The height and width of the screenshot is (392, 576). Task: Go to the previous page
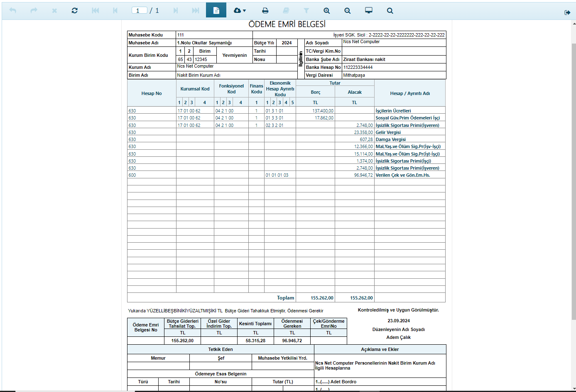(115, 10)
